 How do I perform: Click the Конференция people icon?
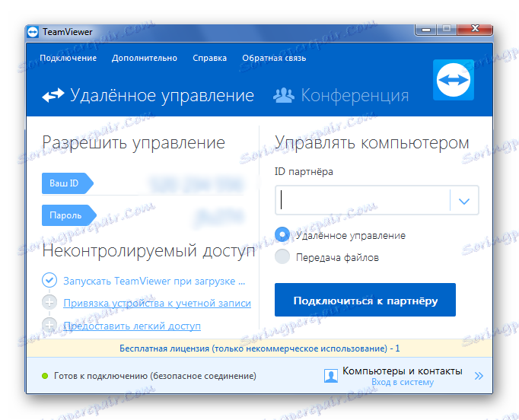[284, 95]
